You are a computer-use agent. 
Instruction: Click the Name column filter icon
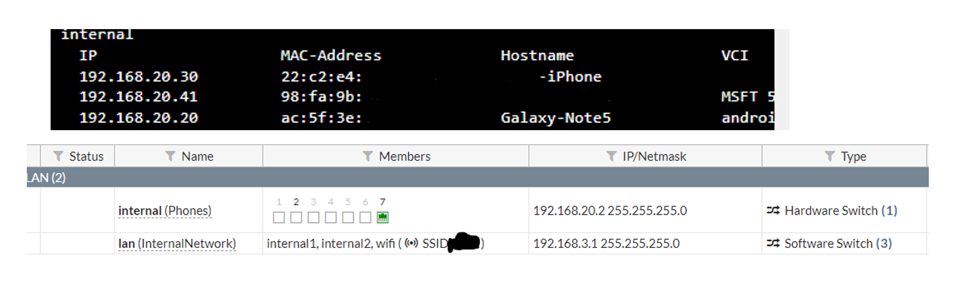[x=170, y=156]
